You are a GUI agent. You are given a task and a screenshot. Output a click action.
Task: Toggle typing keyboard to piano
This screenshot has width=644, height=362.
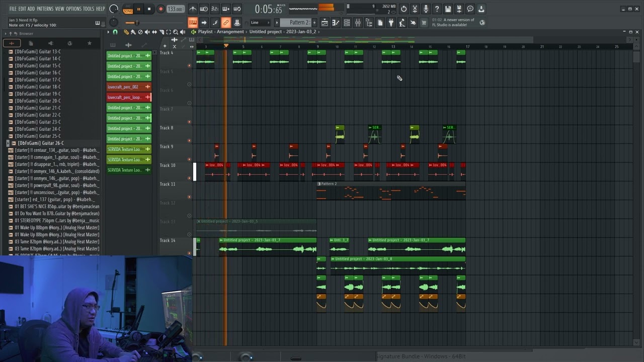click(193, 23)
